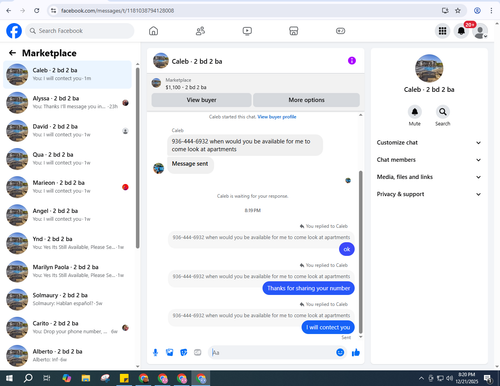Mute the Caleb conversation
Viewport: 500px width, 386px height.
pos(415,112)
